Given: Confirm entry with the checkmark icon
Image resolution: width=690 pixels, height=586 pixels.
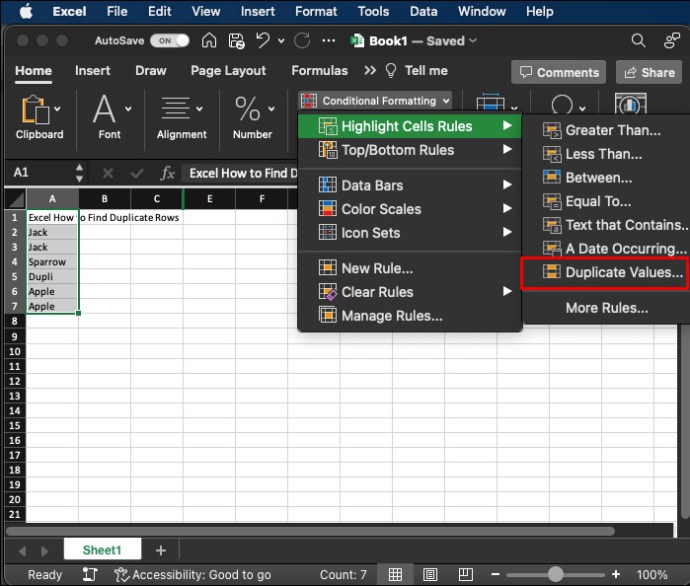Looking at the screenshot, I should point(137,173).
